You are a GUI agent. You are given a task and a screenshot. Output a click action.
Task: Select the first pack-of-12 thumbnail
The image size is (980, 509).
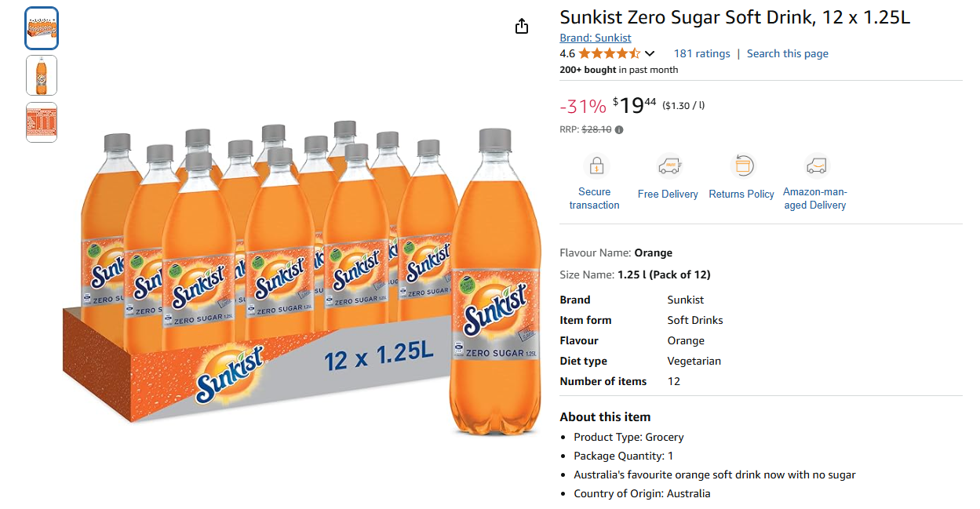(x=42, y=28)
